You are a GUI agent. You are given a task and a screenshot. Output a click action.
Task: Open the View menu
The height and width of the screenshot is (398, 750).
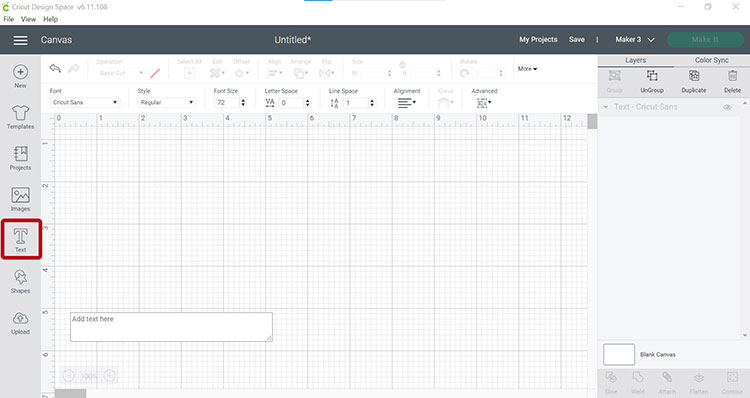pos(28,19)
